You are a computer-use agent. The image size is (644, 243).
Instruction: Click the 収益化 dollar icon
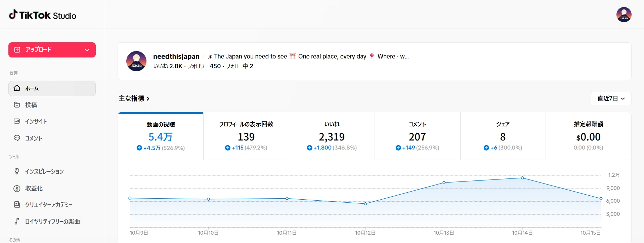(x=17, y=188)
